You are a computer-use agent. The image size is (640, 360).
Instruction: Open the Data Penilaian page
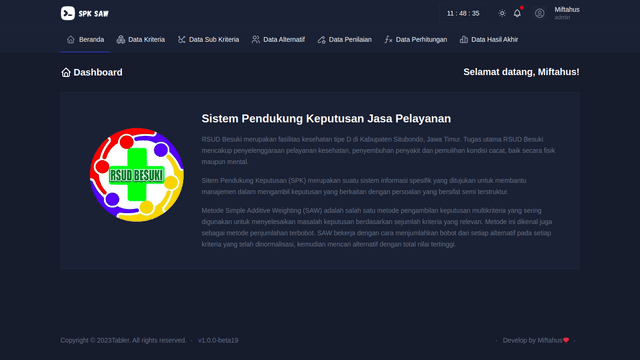[344, 40]
